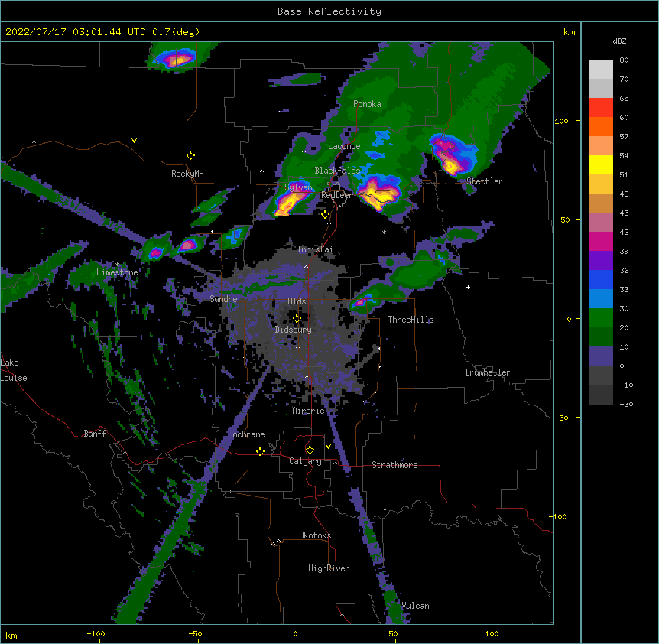This screenshot has width=659, height=644.
Task: Click the white 80 dBZ legend swatch
Action: tap(601, 69)
